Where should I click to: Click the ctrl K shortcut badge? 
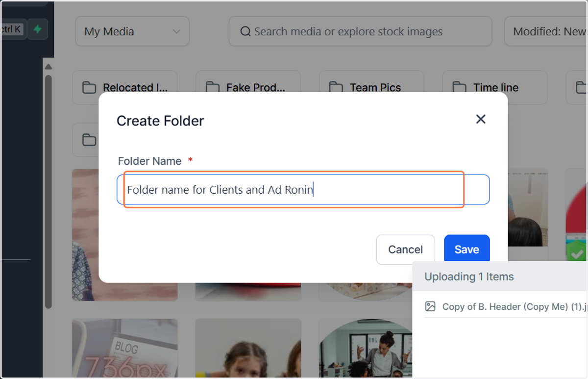click(x=12, y=29)
